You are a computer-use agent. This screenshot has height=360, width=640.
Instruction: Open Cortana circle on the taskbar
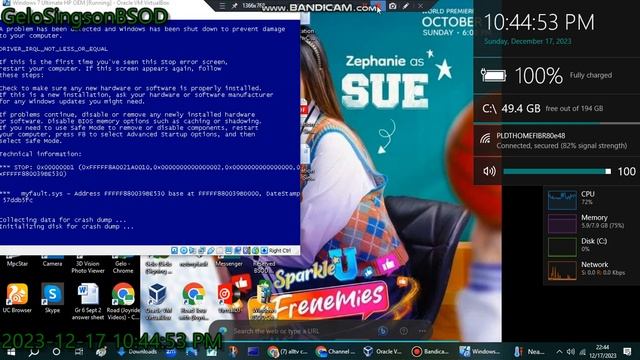(56, 351)
